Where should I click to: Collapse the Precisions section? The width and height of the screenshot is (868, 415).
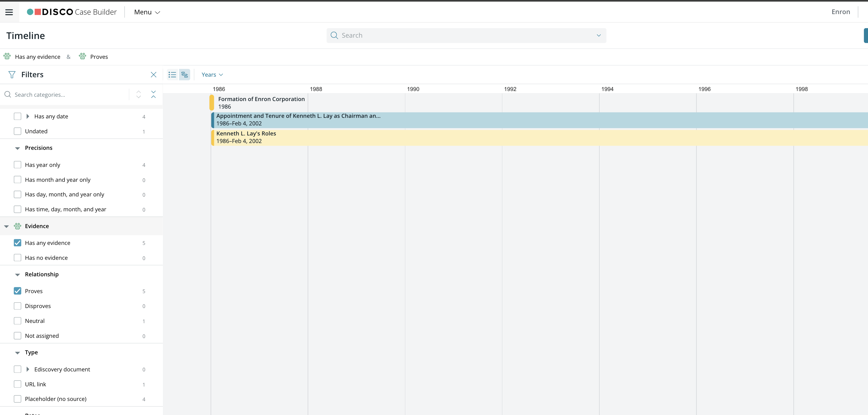tap(18, 148)
